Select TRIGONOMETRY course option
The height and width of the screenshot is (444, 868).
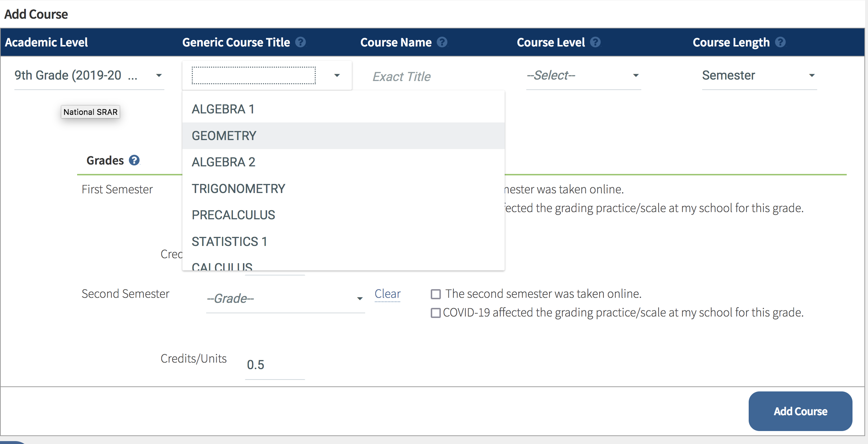tap(238, 189)
